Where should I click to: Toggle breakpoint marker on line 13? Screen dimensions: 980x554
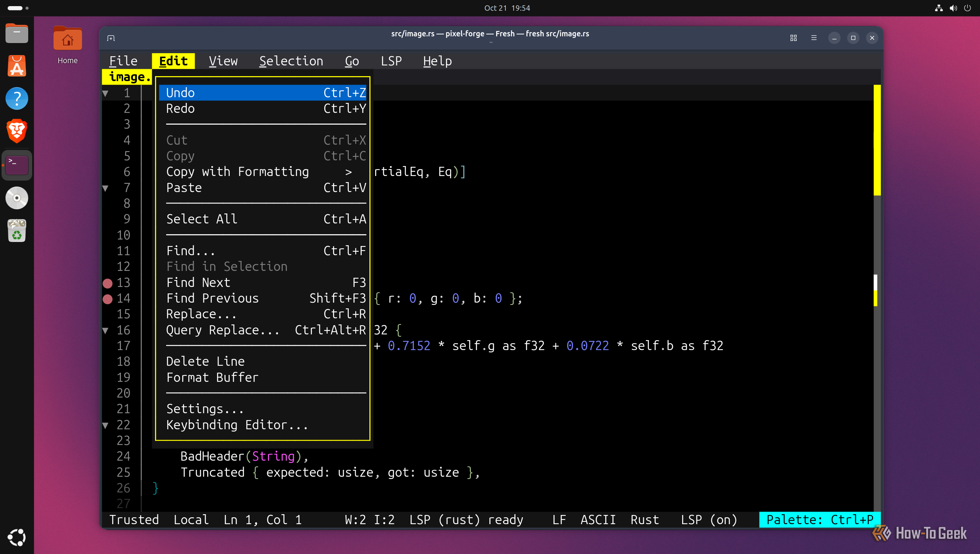coord(108,283)
